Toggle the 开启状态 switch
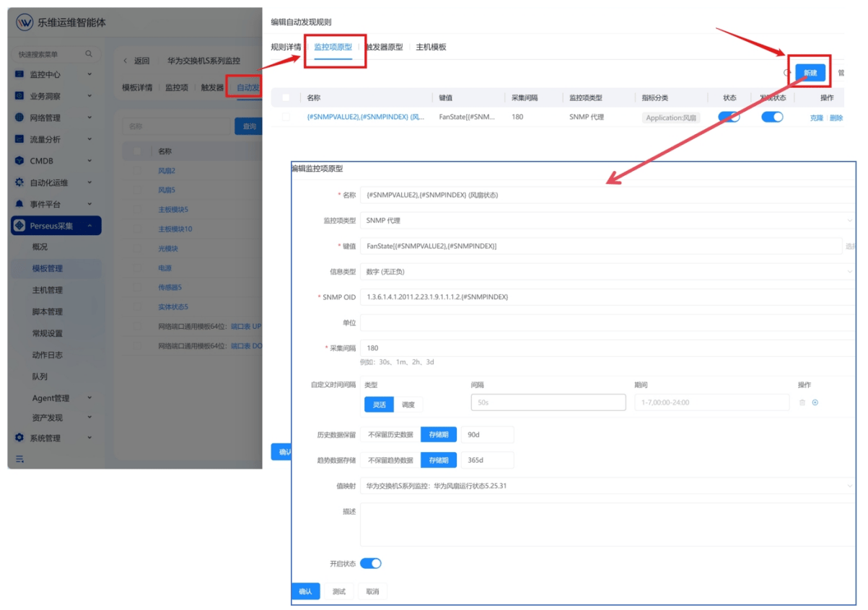Screen dimensions: 868x610 pyautogui.click(x=371, y=563)
